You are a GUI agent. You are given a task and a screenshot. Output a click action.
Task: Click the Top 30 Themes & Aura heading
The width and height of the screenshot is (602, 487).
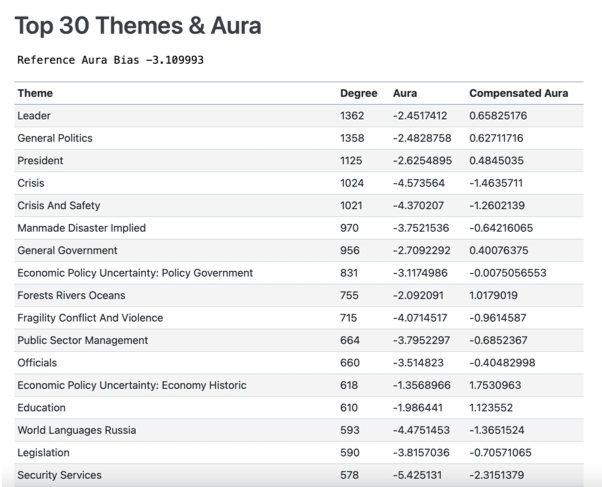click(x=138, y=25)
